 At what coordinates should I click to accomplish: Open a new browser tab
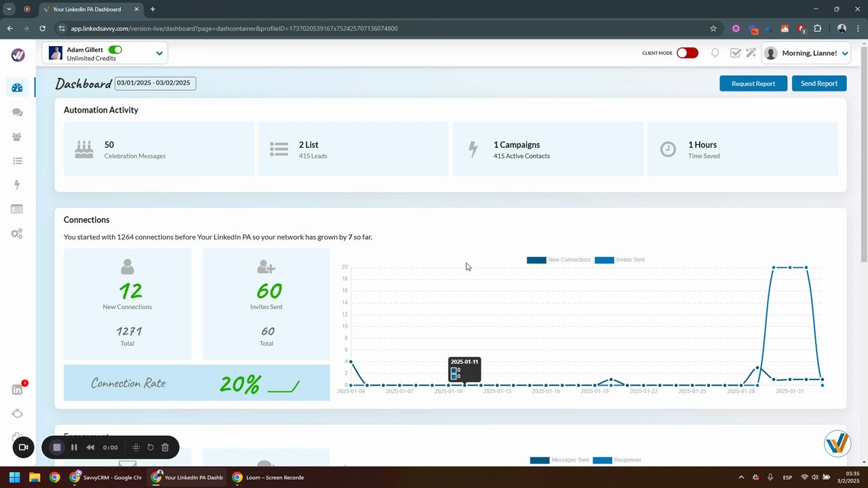(x=153, y=9)
